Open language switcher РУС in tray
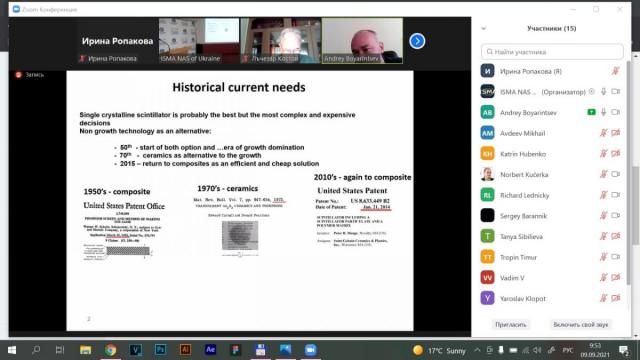Image resolution: width=640 pixels, height=360 pixels. (x=567, y=350)
